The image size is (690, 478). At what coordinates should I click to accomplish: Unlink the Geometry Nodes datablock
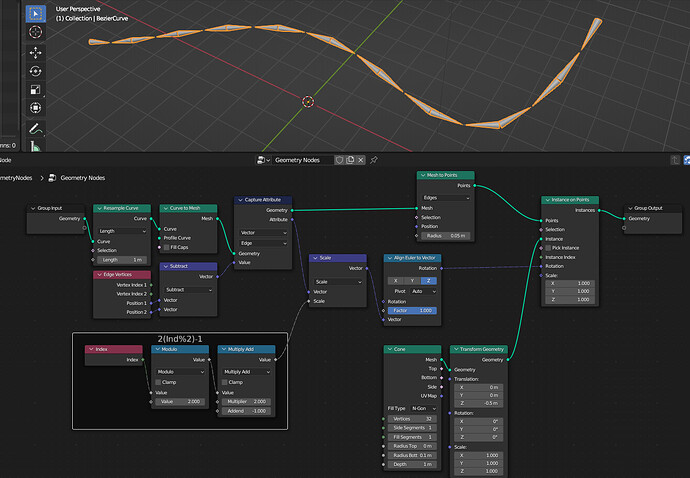(x=361, y=160)
